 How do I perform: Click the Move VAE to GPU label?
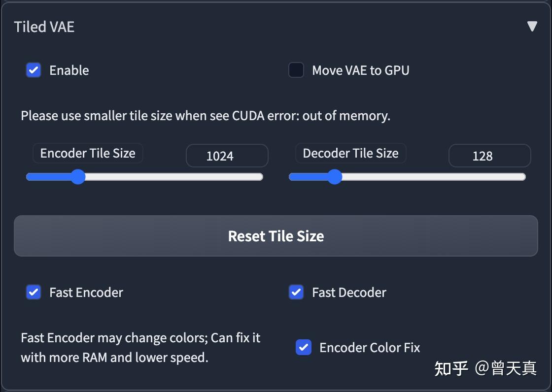361,70
